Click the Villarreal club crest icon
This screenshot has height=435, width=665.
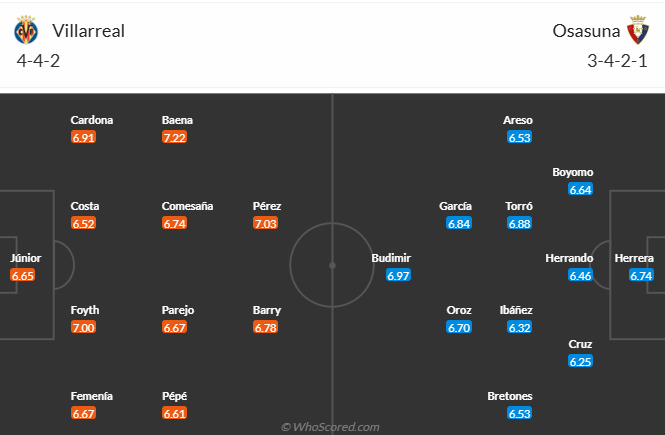[x=27, y=30]
